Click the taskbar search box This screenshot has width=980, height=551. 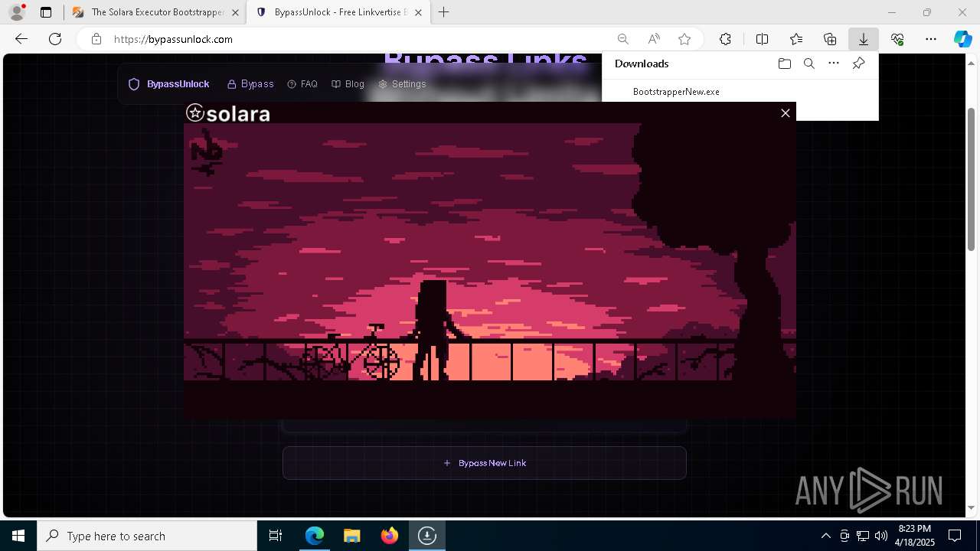pyautogui.click(x=147, y=536)
